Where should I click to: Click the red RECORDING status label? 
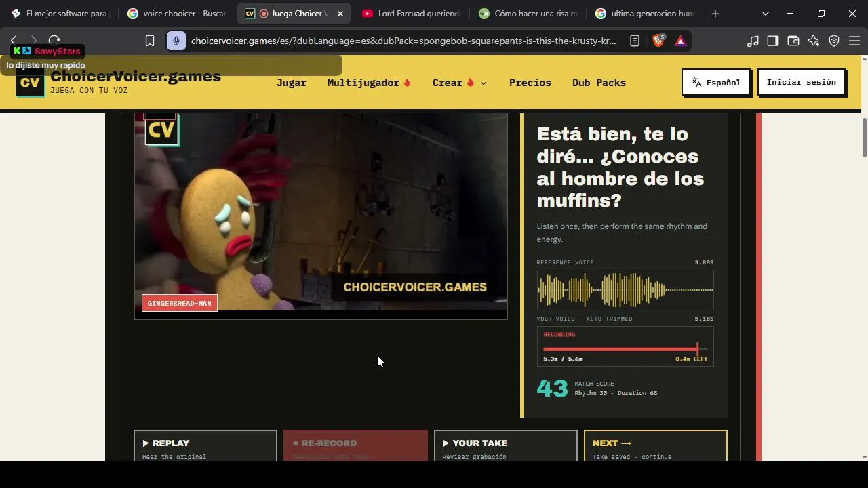click(559, 334)
